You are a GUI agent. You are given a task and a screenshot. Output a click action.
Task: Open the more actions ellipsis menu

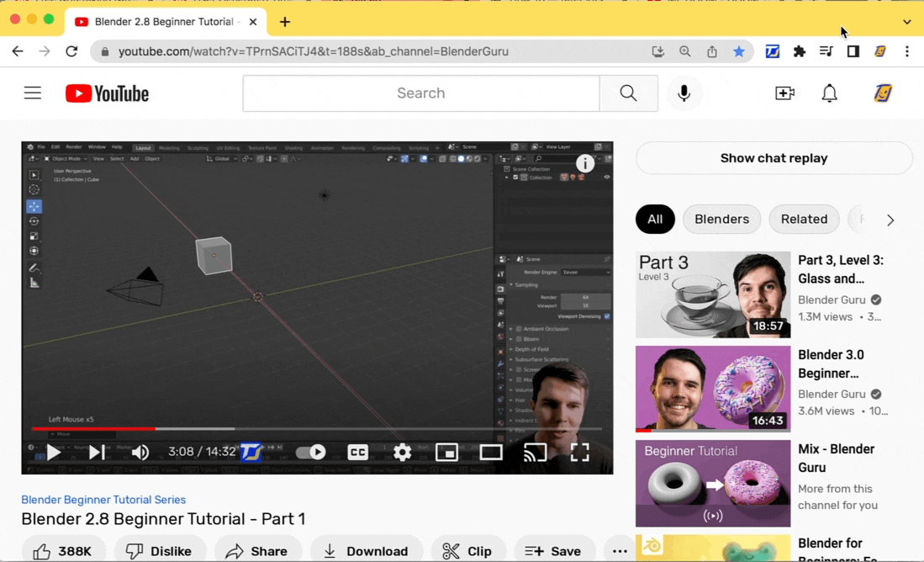pyautogui.click(x=620, y=551)
